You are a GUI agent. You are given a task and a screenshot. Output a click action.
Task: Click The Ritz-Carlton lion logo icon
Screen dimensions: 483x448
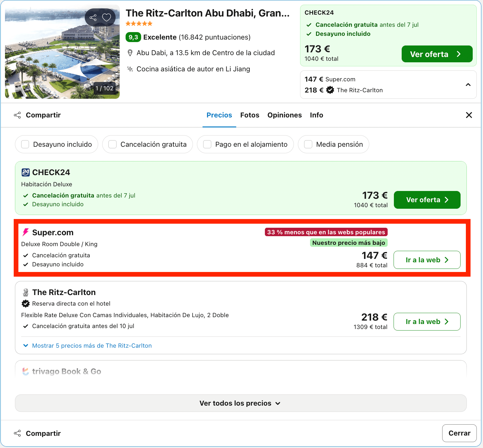26,292
